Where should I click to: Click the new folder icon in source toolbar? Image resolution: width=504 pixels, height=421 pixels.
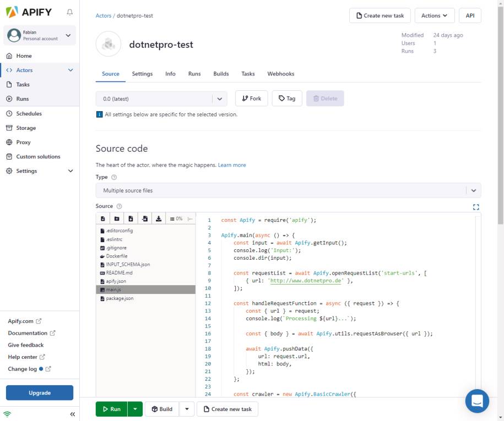[x=117, y=218]
